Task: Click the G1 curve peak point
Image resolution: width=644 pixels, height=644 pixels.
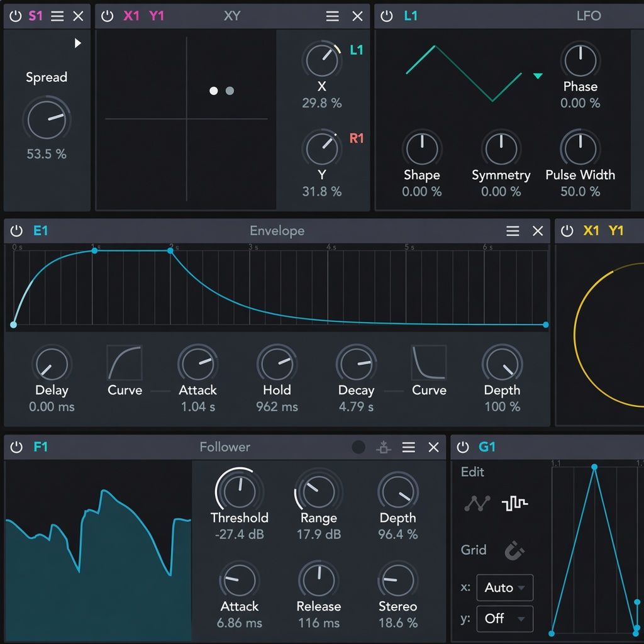Action: 594,467
